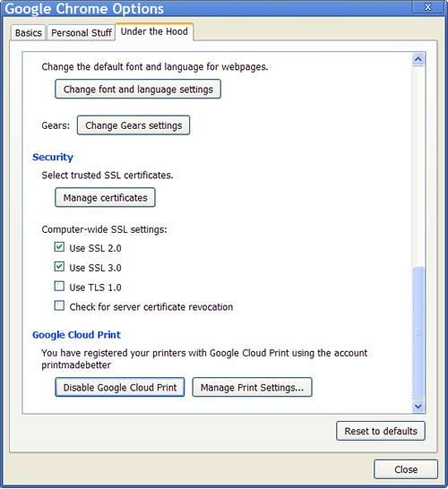Switch to the Basics tab
The image size is (448, 489).
29,33
